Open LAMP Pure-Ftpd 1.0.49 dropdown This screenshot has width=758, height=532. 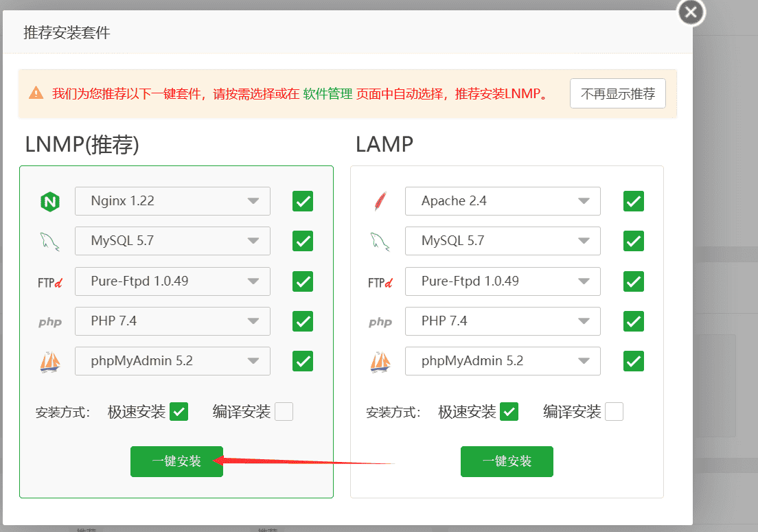tap(503, 281)
